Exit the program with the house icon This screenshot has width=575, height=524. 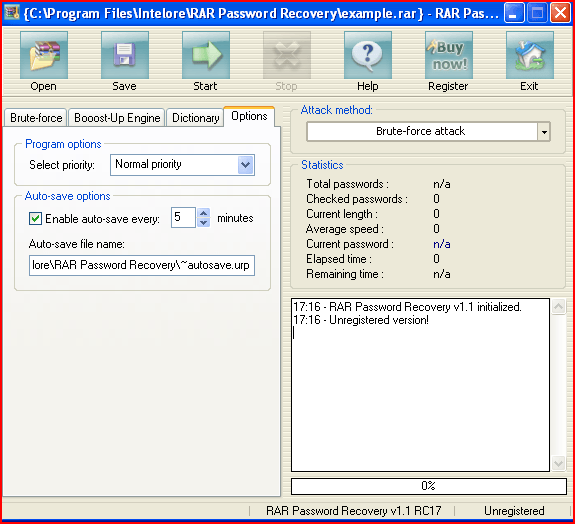point(530,55)
